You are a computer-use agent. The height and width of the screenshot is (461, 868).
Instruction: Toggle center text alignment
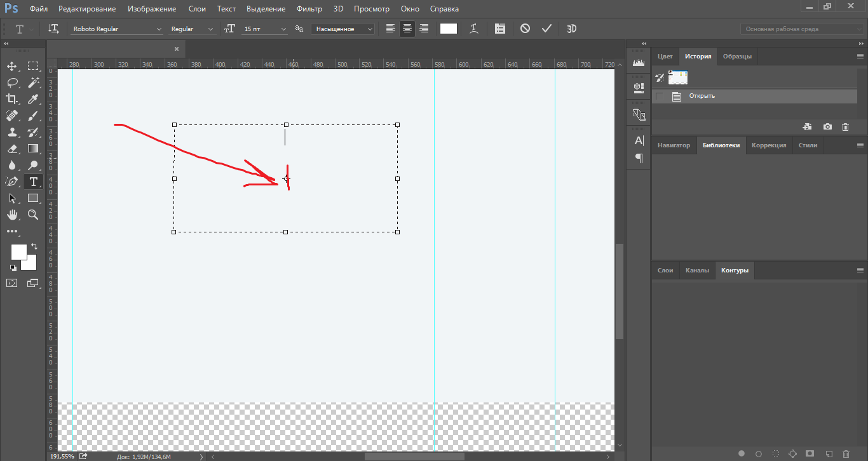[407, 29]
